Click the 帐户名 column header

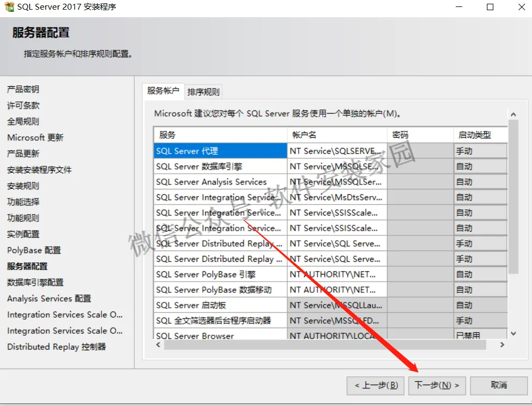pyautogui.click(x=337, y=135)
